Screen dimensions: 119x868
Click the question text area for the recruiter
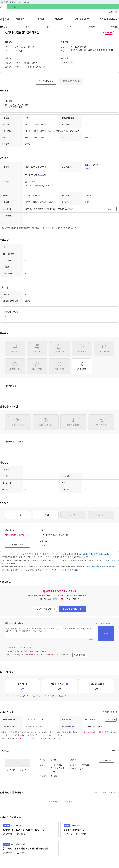point(51,632)
